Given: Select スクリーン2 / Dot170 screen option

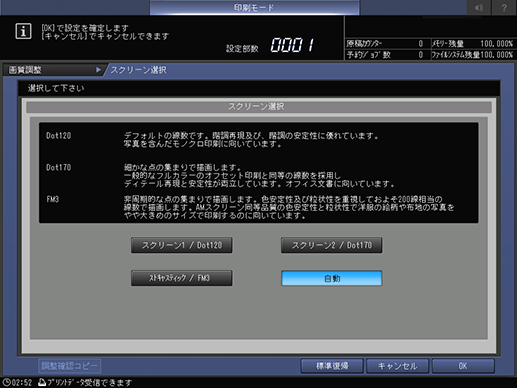Looking at the screenshot, I should point(332,245).
